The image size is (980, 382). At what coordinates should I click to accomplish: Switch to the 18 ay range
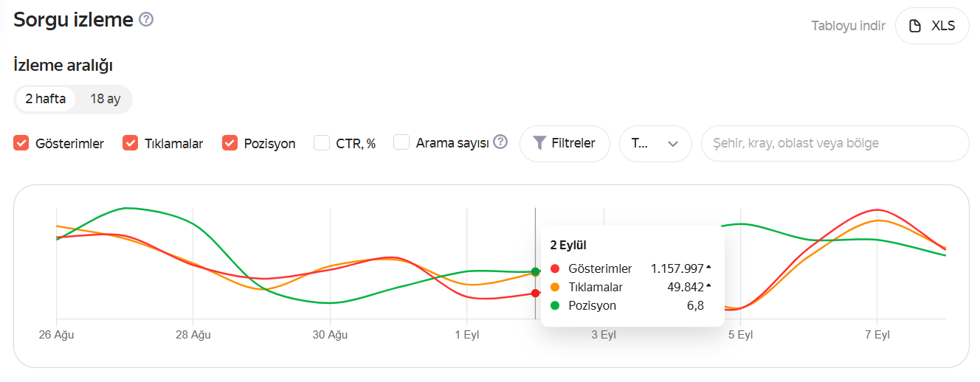tap(105, 99)
